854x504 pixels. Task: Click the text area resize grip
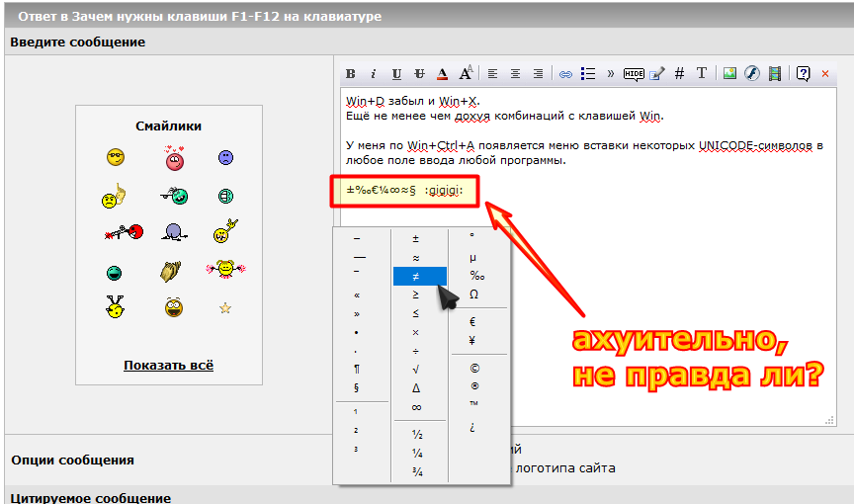click(x=829, y=420)
